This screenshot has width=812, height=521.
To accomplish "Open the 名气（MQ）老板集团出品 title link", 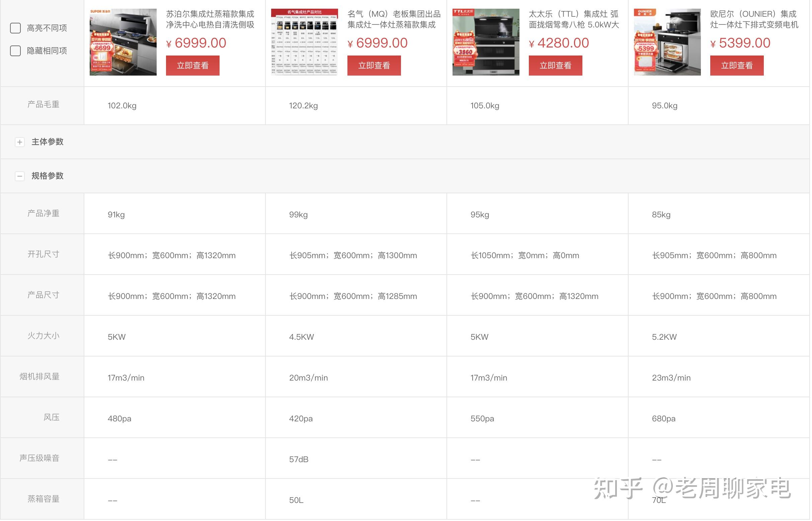I will (394, 19).
